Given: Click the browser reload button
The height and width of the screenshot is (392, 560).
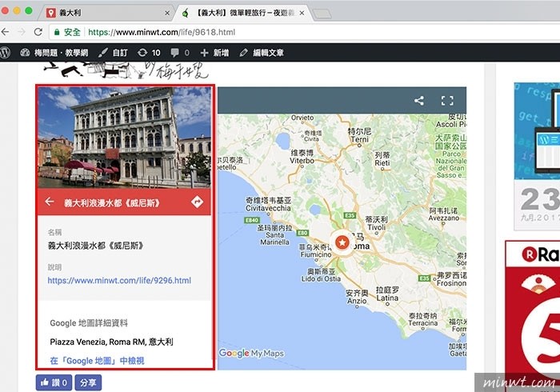Looking at the screenshot, I should (x=38, y=32).
